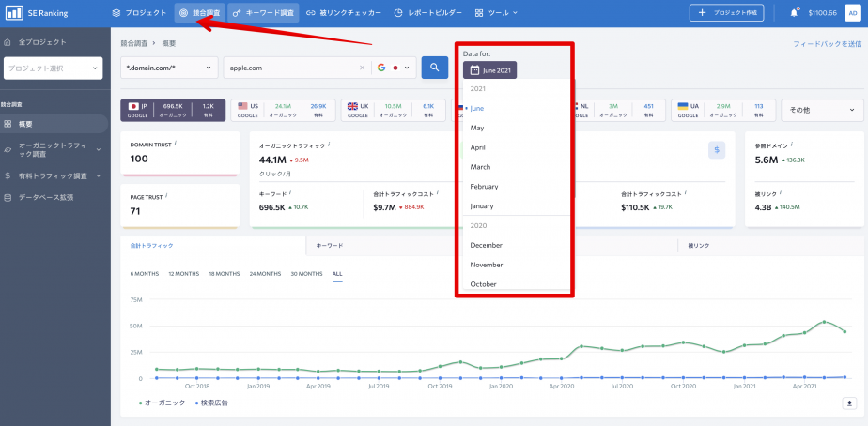Select 概要 in the sidebar
Viewport: 868px width, 426px height.
point(54,124)
